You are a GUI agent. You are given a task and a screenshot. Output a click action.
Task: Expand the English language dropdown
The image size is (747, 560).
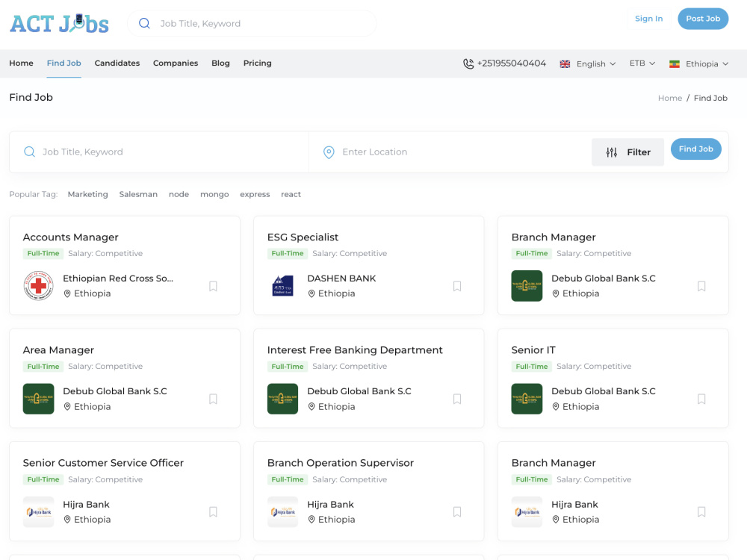click(x=588, y=63)
